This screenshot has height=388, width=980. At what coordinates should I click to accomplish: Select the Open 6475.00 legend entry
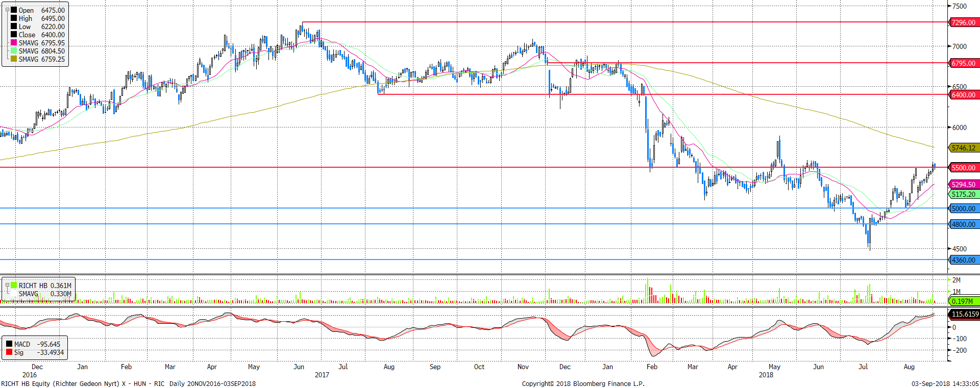(42, 10)
